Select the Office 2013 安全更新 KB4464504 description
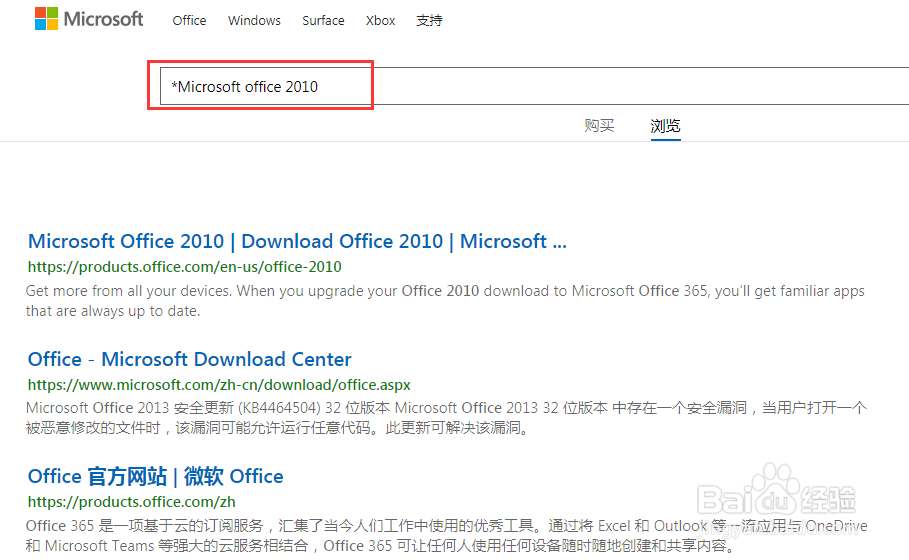The height and width of the screenshot is (560, 909). (446, 418)
